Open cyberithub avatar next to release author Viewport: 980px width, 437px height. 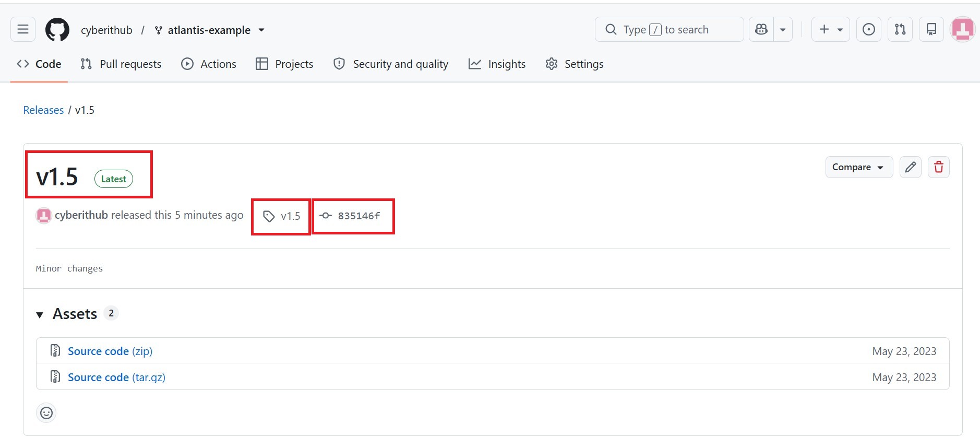tap(44, 216)
